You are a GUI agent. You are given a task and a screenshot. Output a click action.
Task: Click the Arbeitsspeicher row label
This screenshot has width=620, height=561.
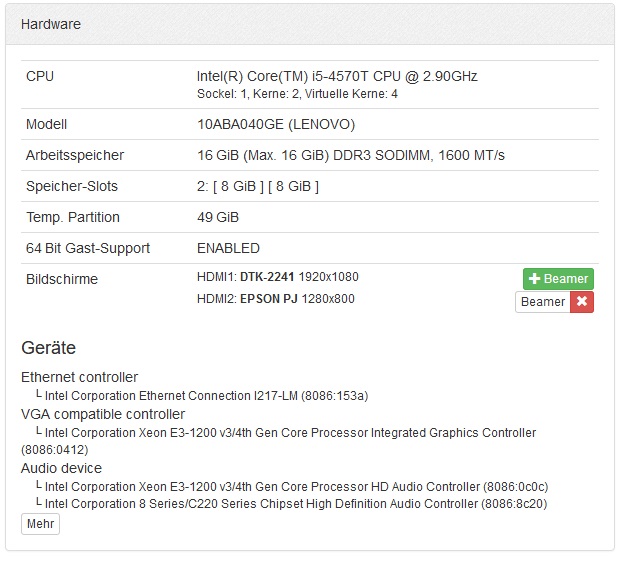(77, 155)
